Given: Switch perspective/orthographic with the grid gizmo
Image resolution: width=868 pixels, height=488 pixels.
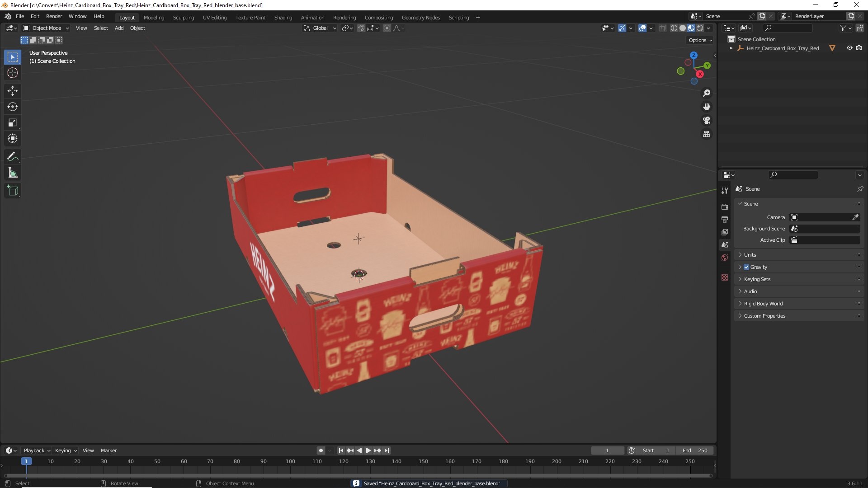Looking at the screenshot, I should [x=707, y=134].
